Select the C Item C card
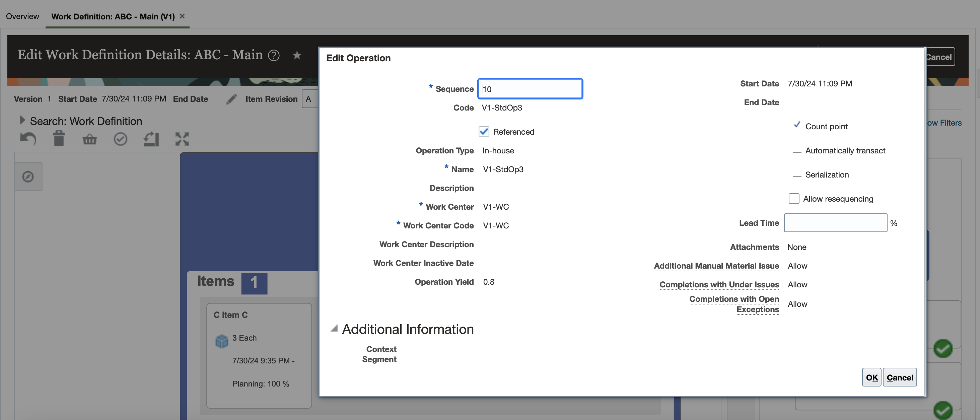980x420 pixels. pos(259,355)
